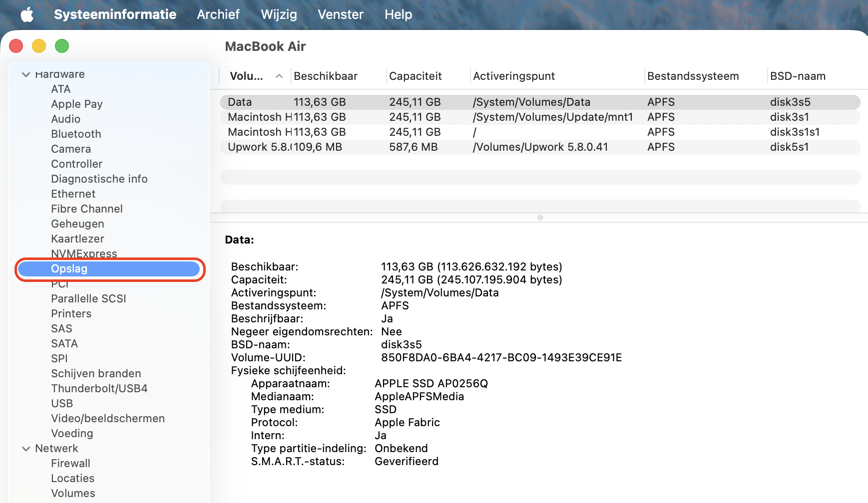Select the Macintosh HD row with disk3s1s1
Image resolution: width=868 pixels, height=503 pixels.
coord(540,132)
